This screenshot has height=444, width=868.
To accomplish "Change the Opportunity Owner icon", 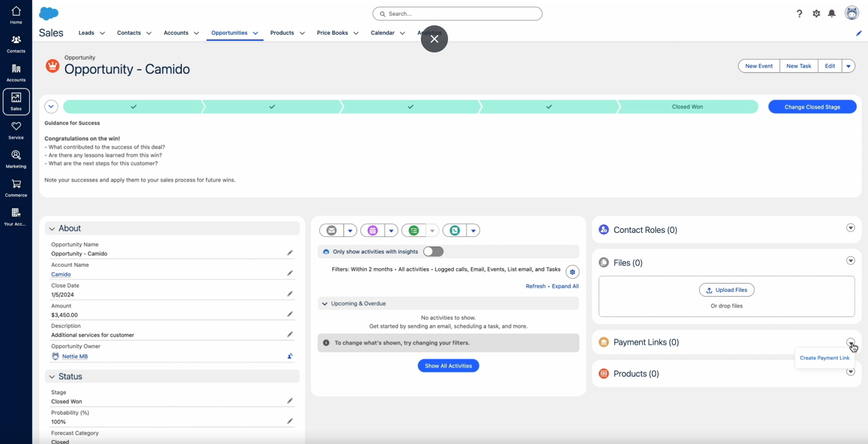I will 290,356.
